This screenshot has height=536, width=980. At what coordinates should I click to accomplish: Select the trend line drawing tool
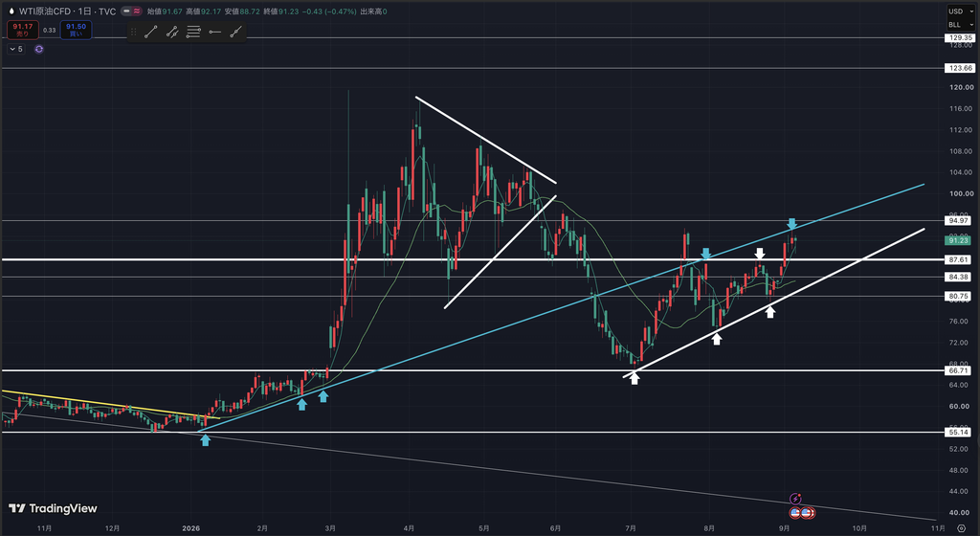pyautogui.click(x=150, y=32)
